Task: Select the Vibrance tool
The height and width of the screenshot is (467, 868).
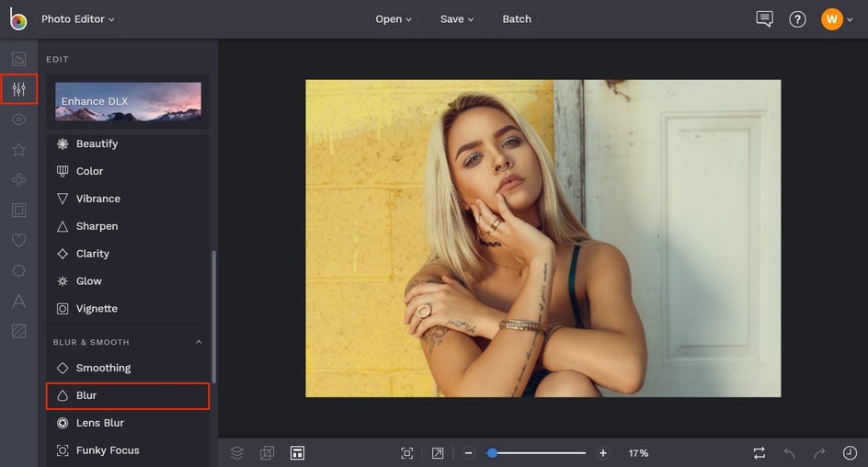Action: point(128,199)
